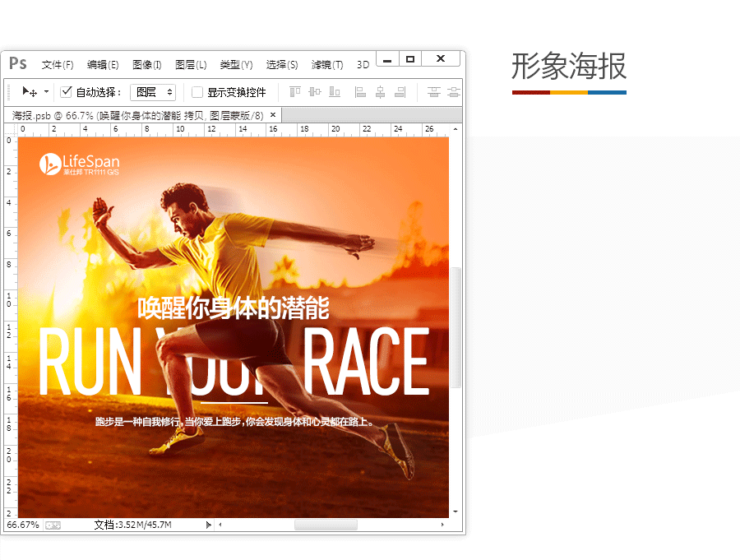740x560 pixels.
Task: Click the horizontal scrollbar thumb
Action: click(x=326, y=525)
